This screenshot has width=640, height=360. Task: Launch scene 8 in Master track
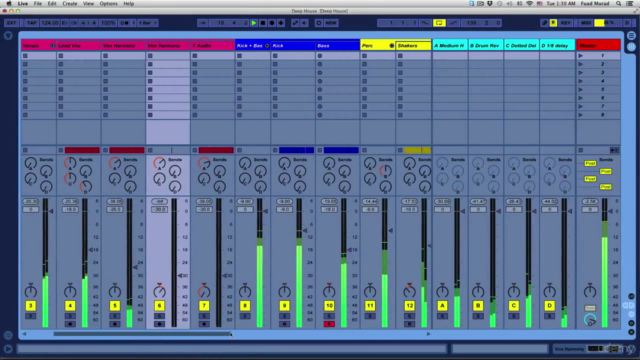coord(580,115)
